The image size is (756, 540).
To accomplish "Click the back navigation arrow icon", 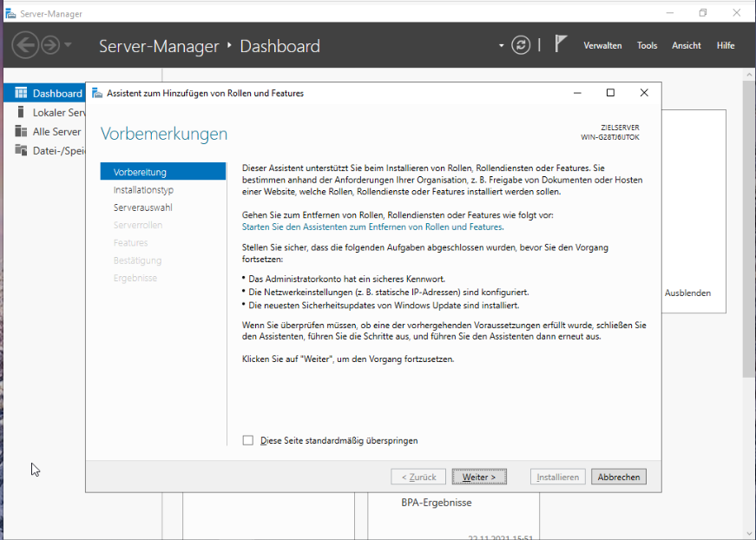I will pos(24,45).
